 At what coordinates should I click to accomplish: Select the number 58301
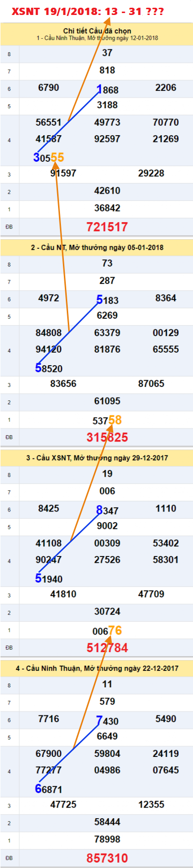click(166, 559)
